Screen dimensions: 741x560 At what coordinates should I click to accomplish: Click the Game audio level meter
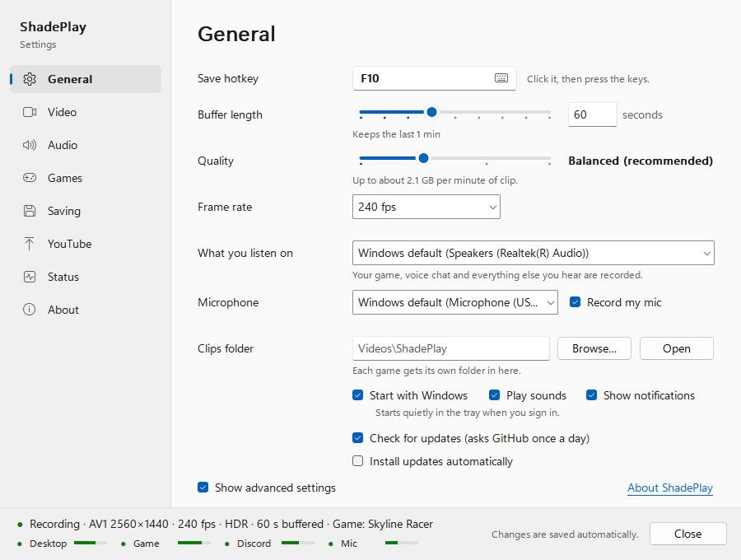pyautogui.click(x=194, y=543)
